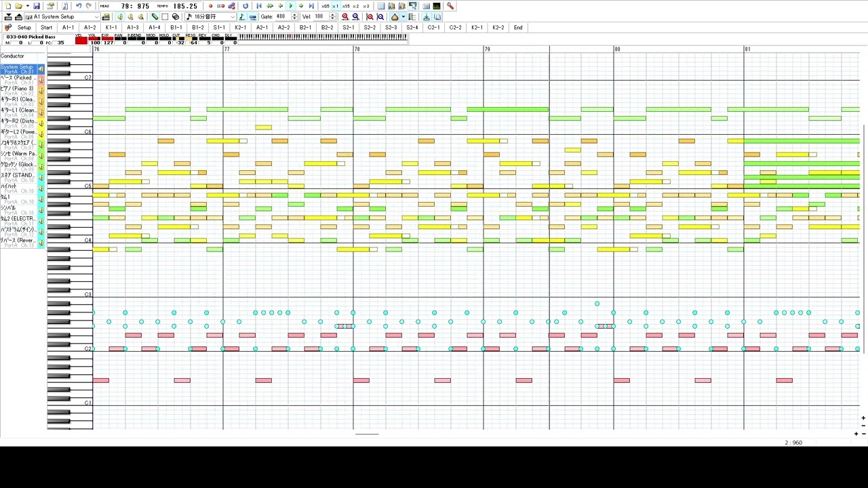Open the A1 System Setup track dropdown
The image size is (868, 488).
(x=96, y=17)
